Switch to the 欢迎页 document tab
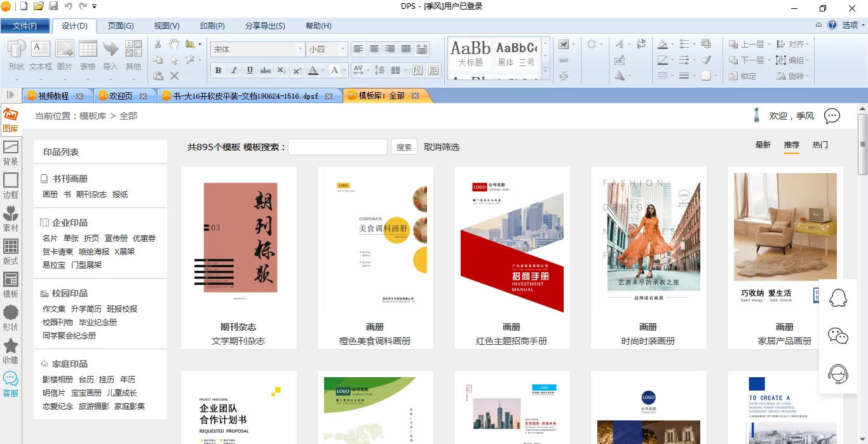The width and height of the screenshot is (868, 444). [x=121, y=96]
